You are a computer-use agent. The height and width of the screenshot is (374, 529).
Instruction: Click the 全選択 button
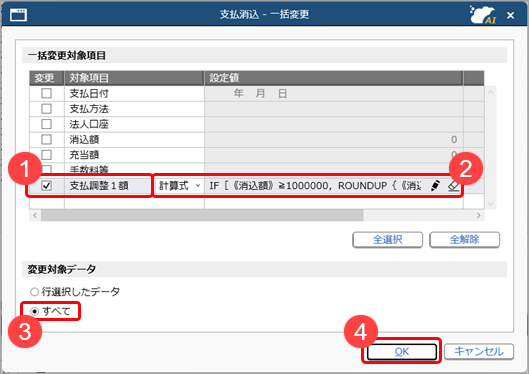387,240
